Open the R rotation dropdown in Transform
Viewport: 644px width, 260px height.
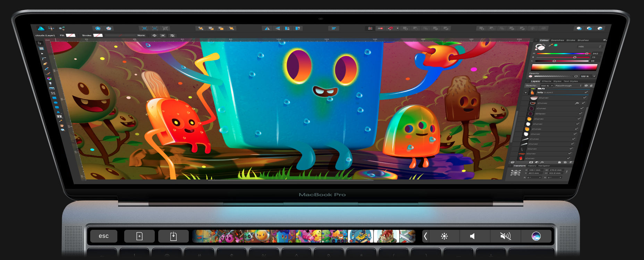(x=540, y=177)
